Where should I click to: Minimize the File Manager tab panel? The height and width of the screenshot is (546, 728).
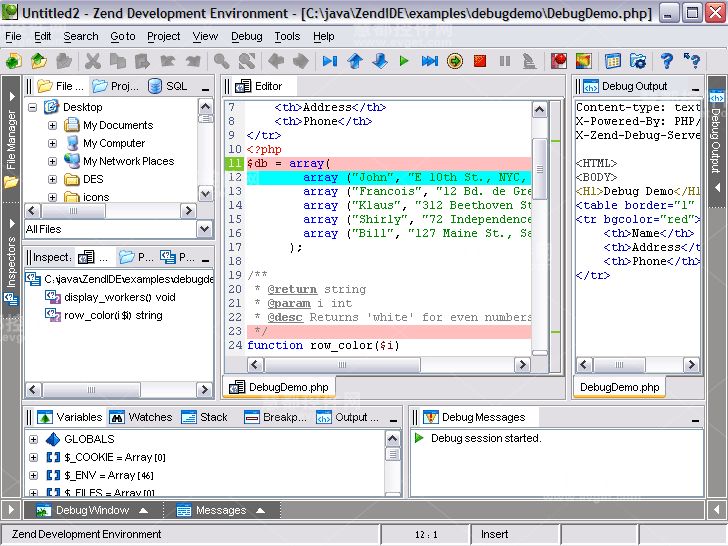(205, 89)
